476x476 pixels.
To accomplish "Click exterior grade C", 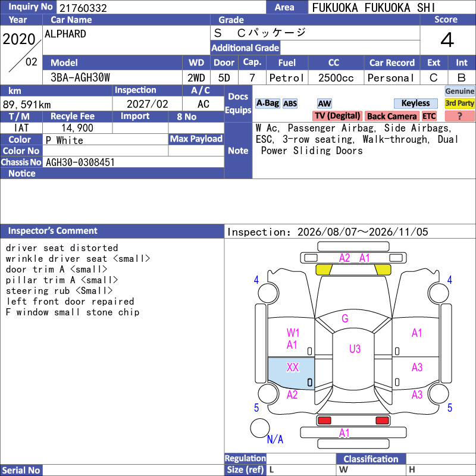I will tap(434, 78).
